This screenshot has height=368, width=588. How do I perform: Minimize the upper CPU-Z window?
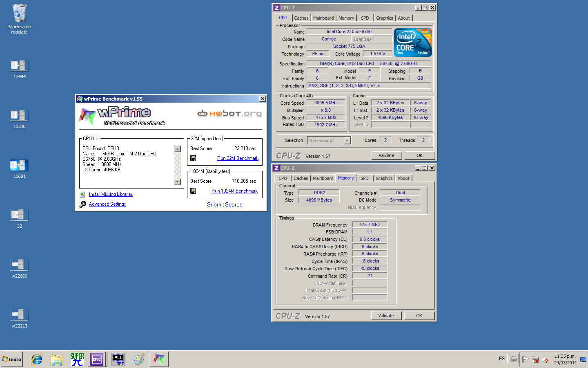tap(418, 8)
